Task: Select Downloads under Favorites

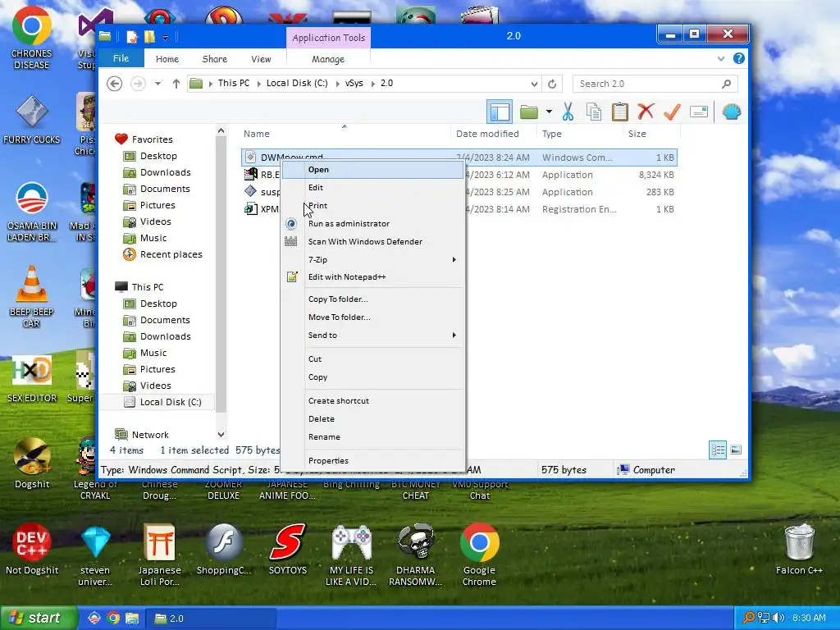Action: tap(157, 172)
